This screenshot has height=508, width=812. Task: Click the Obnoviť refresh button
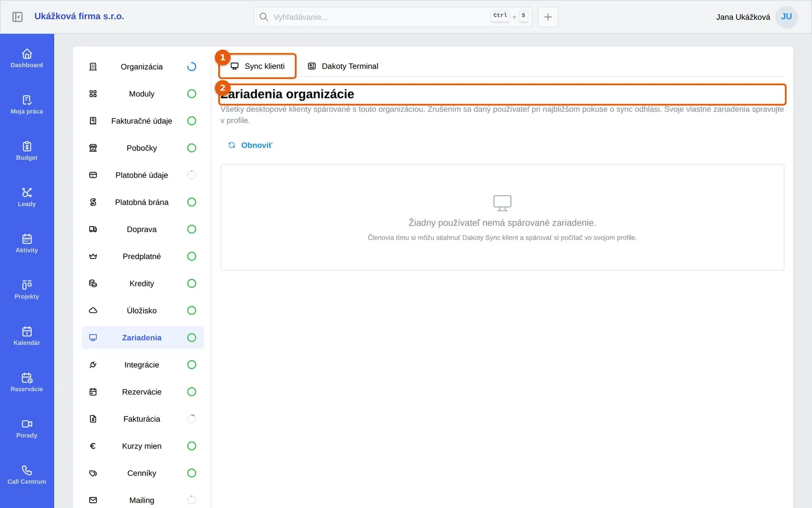pyautogui.click(x=250, y=145)
